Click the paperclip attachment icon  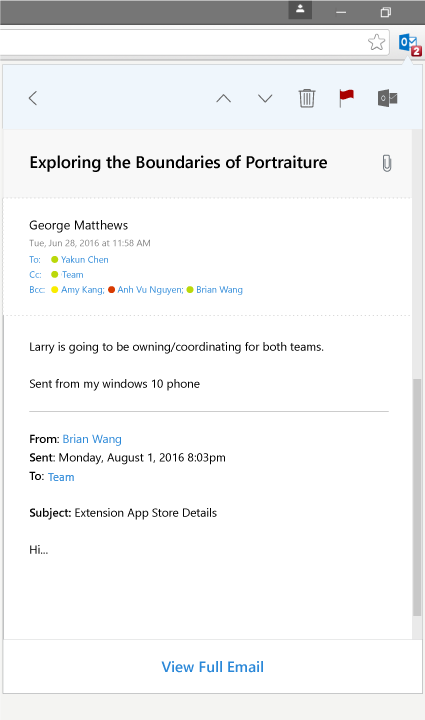point(387,163)
